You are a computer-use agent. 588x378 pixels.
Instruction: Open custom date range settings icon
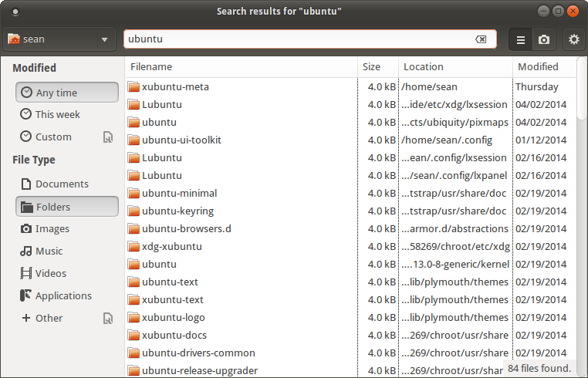(108, 137)
